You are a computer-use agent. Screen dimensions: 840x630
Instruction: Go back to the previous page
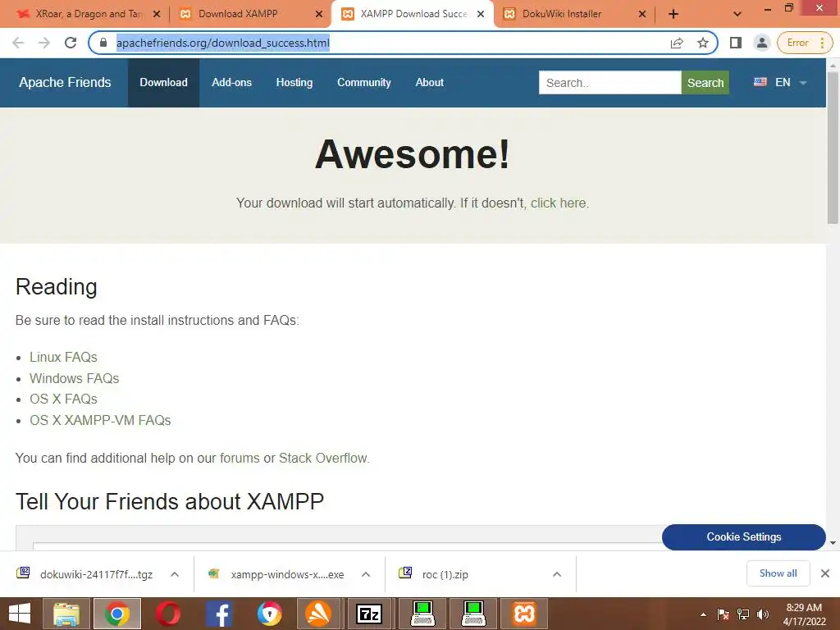(18, 43)
